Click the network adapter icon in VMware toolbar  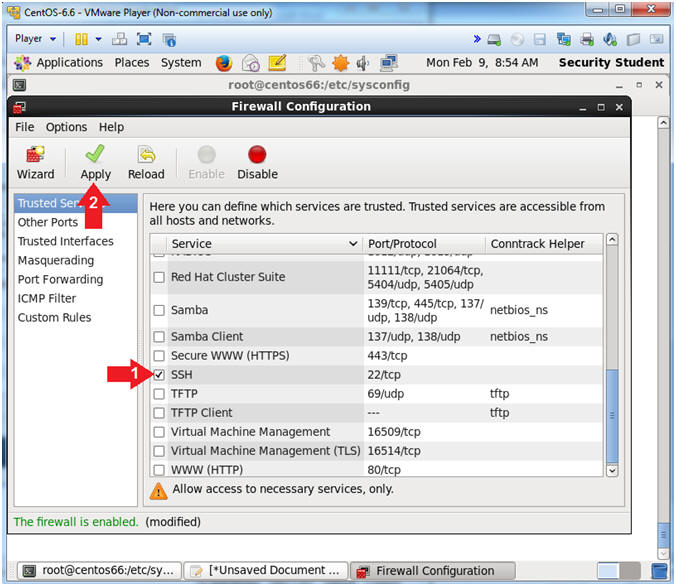coord(563,39)
